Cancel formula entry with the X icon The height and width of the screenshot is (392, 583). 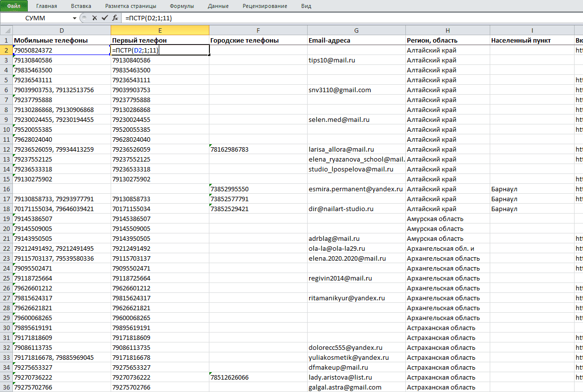94,18
